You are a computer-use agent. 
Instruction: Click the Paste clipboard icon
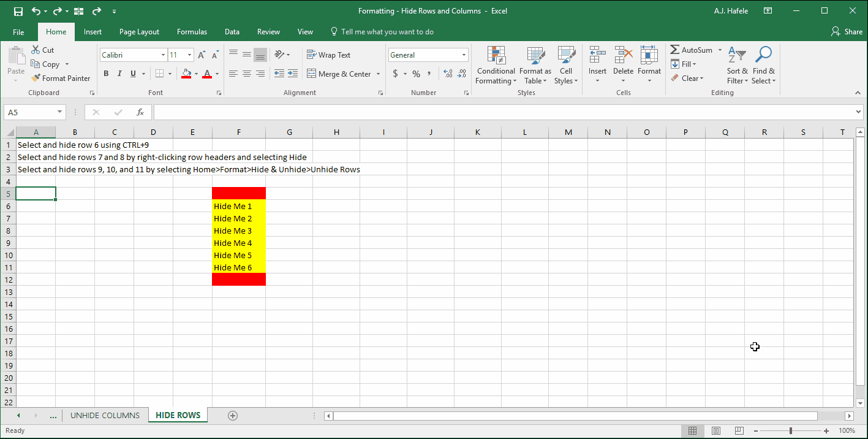pos(16,56)
